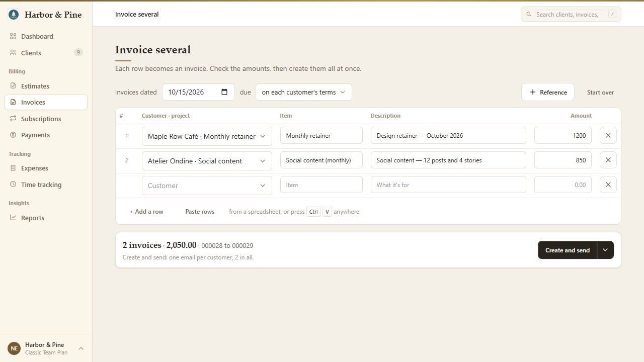Open Maple Row Café customer dropdown

pyautogui.click(x=207, y=136)
